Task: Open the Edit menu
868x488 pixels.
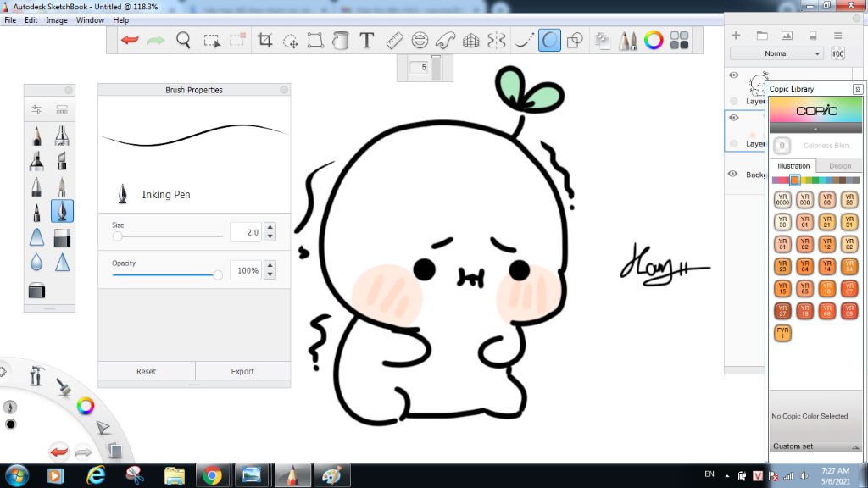Action: 31,20
